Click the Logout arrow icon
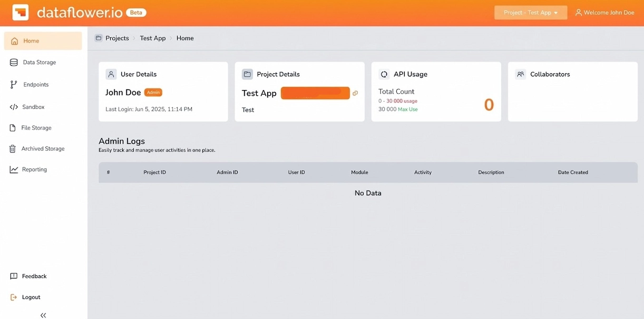The height and width of the screenshot is (319, 644). [14, 297]
